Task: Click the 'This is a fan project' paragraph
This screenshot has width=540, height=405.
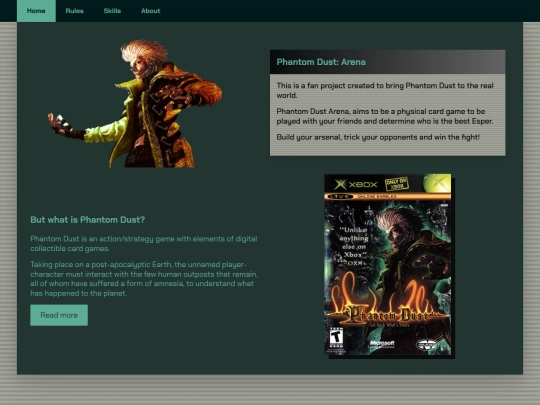Action: 385,90
